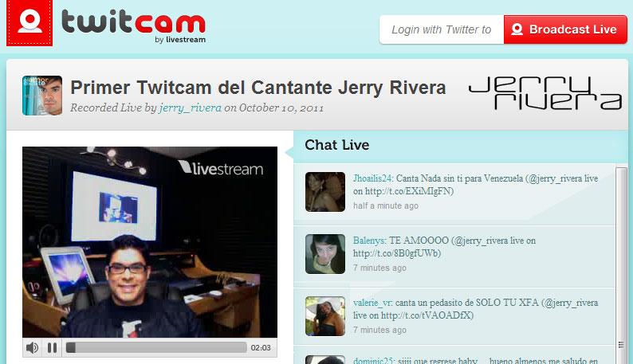
Task: Open Balenys's avatar picture
Action: (x=325, y=254)
